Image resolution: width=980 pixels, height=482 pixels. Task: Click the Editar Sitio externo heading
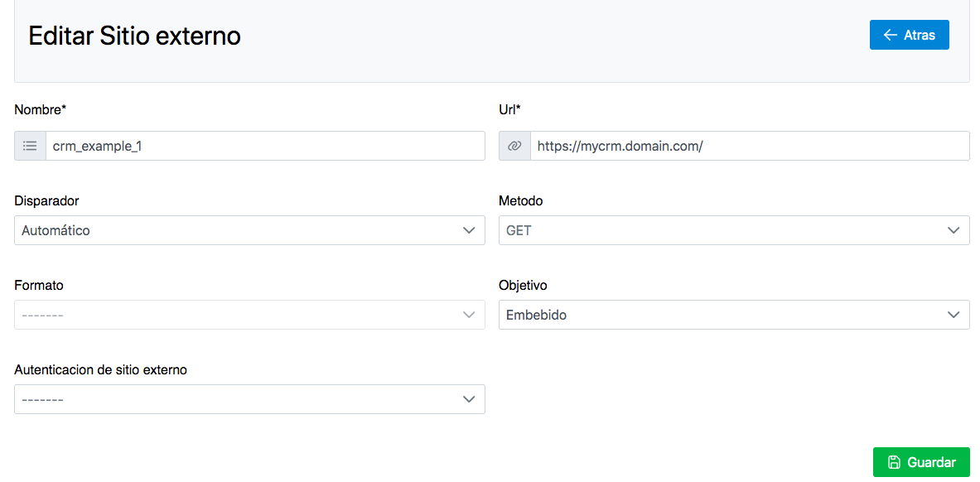[134, 36]
